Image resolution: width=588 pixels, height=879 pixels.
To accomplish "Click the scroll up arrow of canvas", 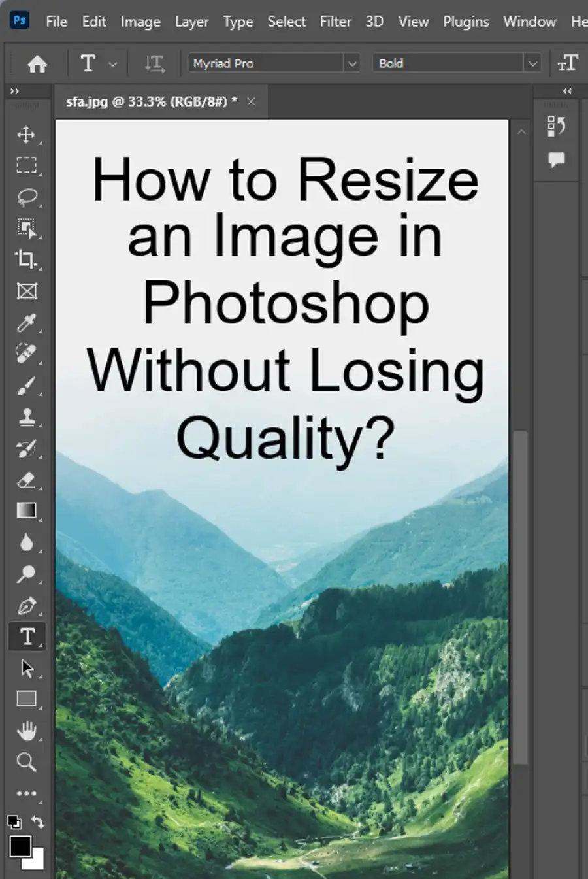I will 521,132.
